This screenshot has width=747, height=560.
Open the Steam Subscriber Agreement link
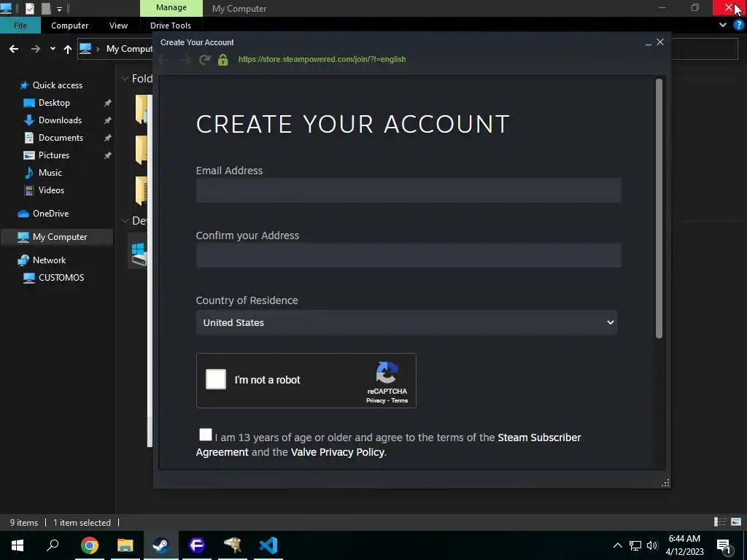(x=539, y=437)
